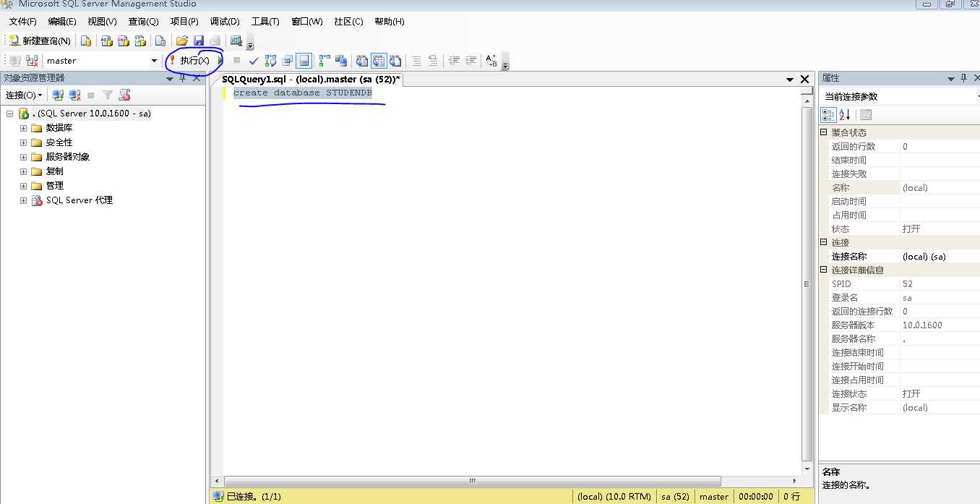Display the estimated execution plan

tap(270, 61)
